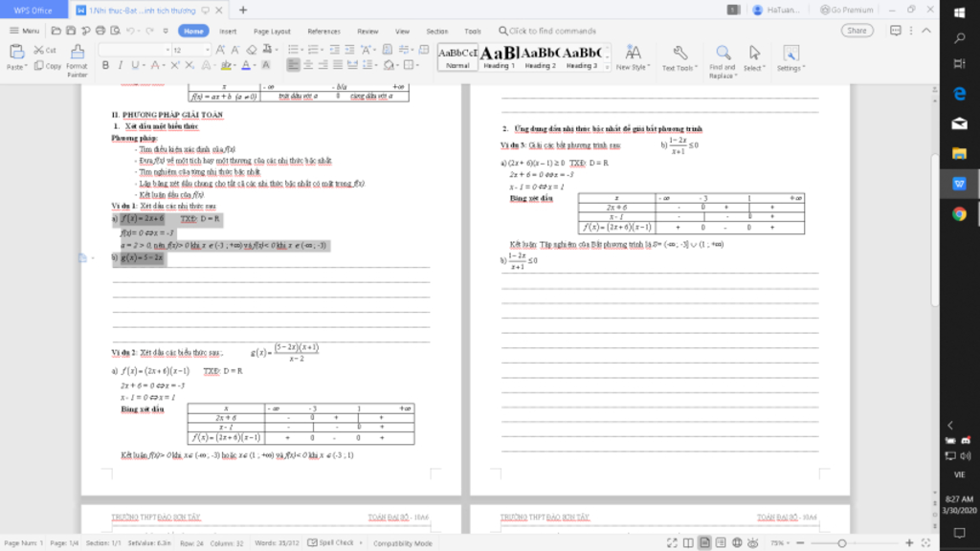Open the Menu button
Image resolution: width=980 pixels, height=551 pixels.
[x=24, y=31]
